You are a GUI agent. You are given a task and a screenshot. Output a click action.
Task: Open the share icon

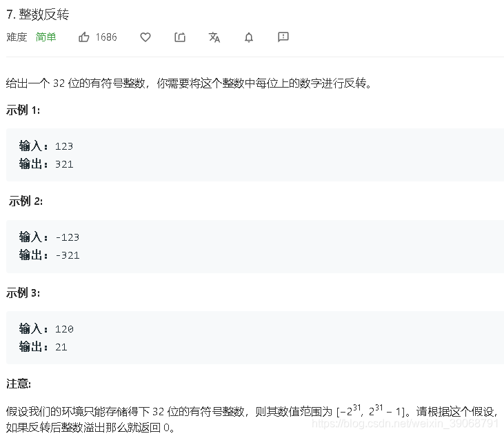(180, 37)
